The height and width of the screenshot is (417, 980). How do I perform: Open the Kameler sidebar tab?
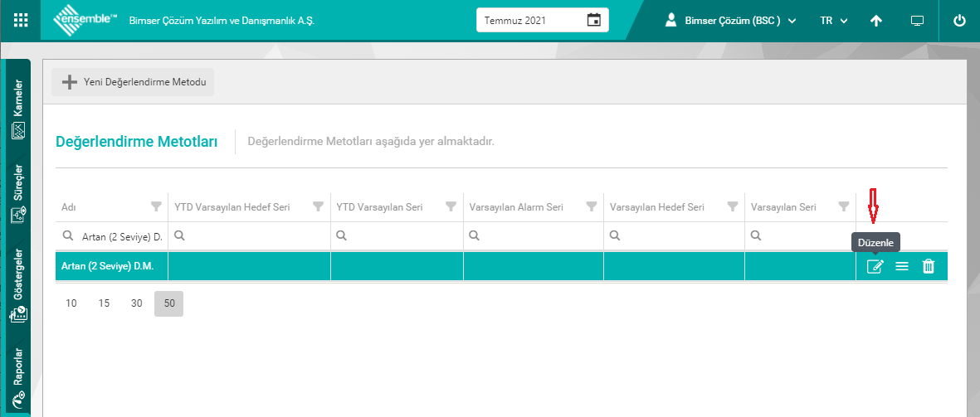[x=17, y=109]
